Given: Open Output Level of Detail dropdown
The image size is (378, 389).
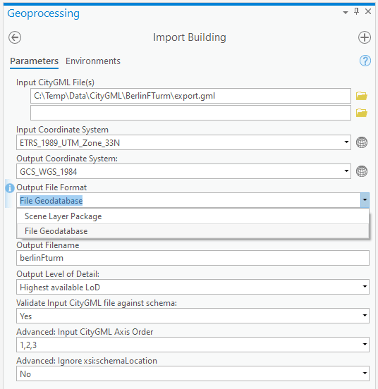Looking at the screenshot, I should tap(365, 287).
